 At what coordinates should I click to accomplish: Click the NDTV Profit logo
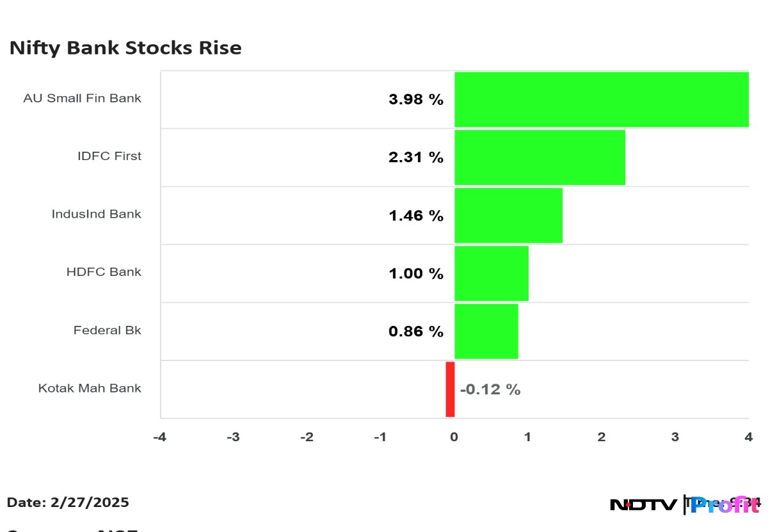pyautogui.click(x=685, y=504)
